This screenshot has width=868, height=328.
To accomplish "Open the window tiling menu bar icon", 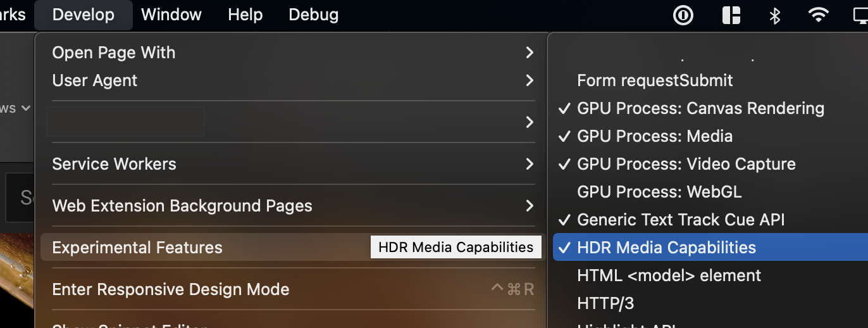I will click(x=731, y=15).
